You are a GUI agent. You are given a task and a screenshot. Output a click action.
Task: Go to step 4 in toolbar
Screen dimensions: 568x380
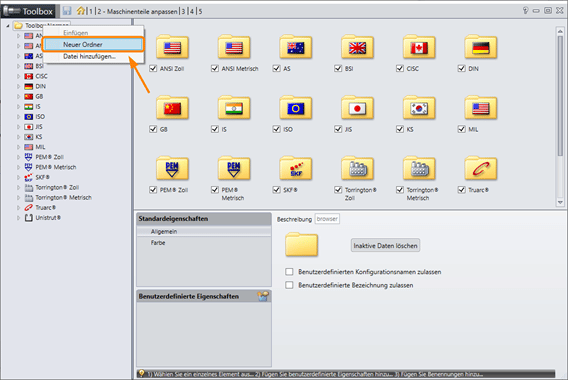click(x=192, y=11)
